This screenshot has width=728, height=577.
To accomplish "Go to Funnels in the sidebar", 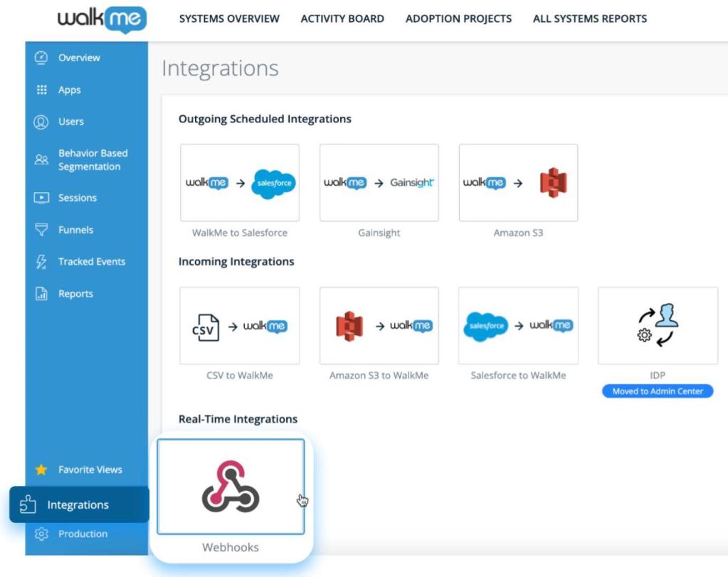I will pos(75,230).
